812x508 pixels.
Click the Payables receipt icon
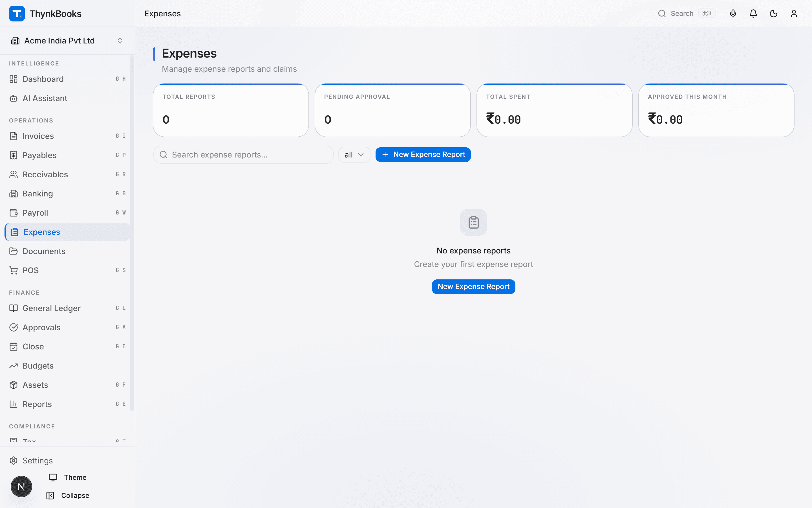[14, 155]
